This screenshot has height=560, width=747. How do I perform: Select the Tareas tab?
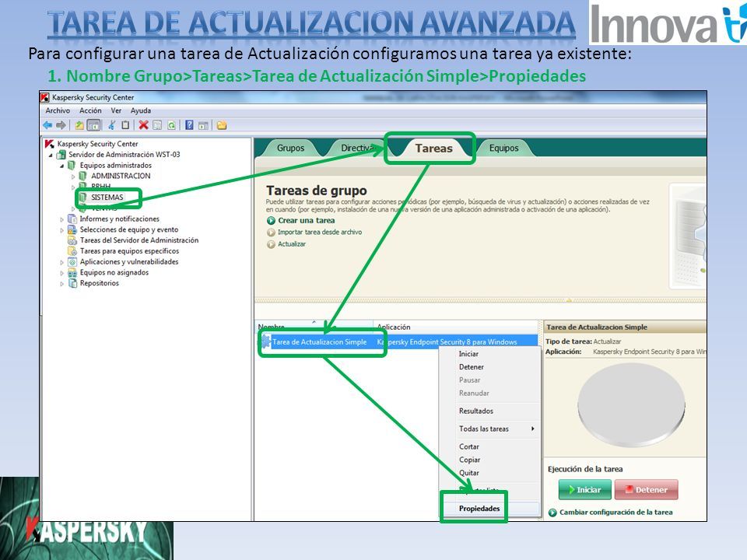pos(433,149)
